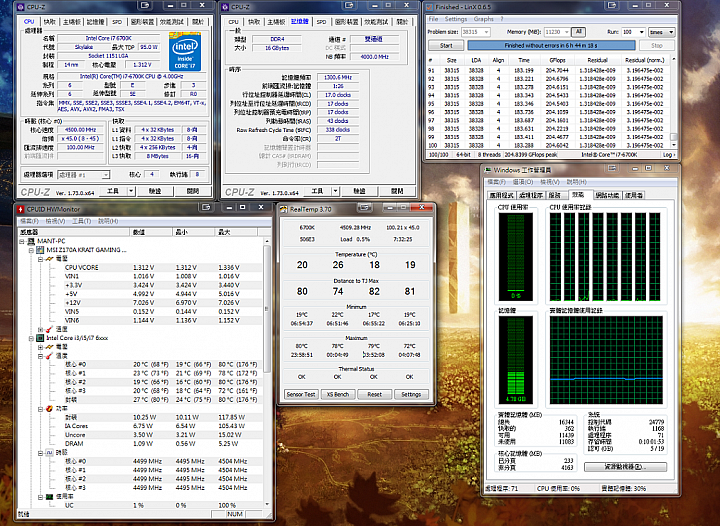Click the utilization icon above UC row

49,497
